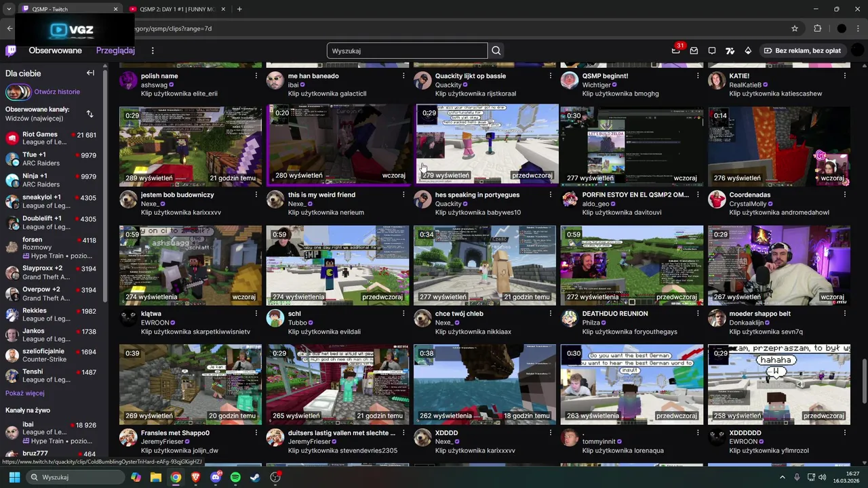Open options for 'this is my weird friend' clip
Viewport: 868px width, 488px height.
click(403, 195)
